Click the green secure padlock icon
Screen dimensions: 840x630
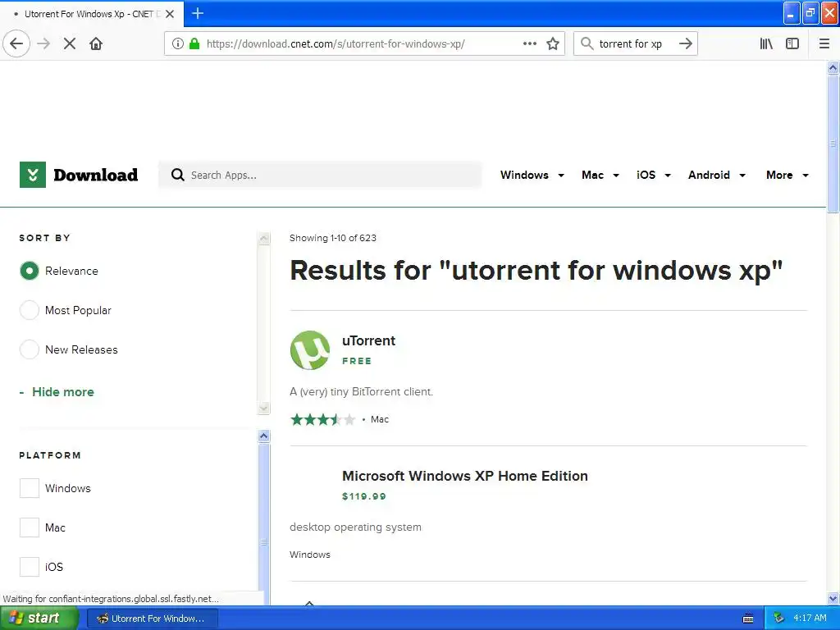click(x=194, y=43)
